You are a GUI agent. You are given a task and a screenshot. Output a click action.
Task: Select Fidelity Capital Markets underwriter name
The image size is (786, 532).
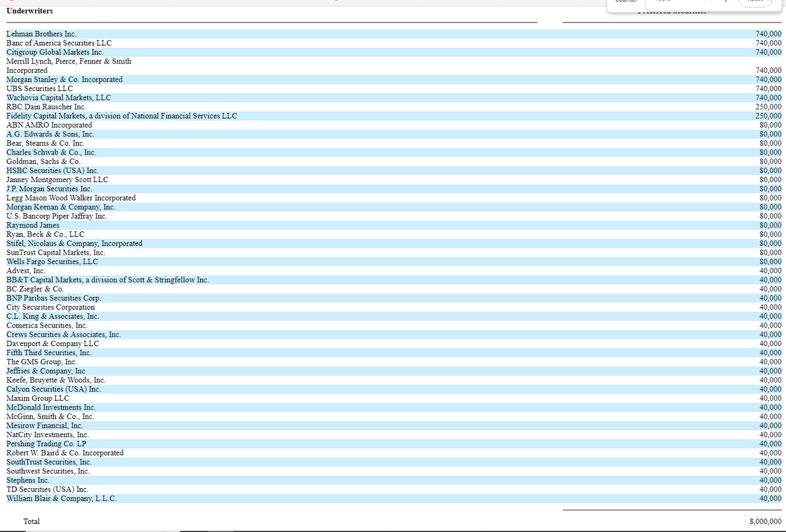point(122,116)
